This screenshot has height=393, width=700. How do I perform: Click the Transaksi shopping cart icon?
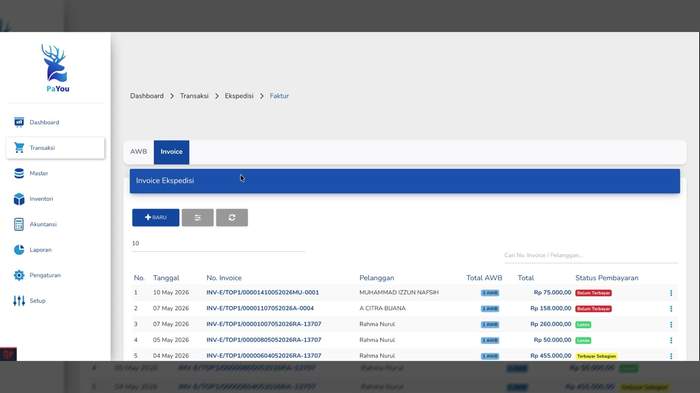[x=19, y=147]
